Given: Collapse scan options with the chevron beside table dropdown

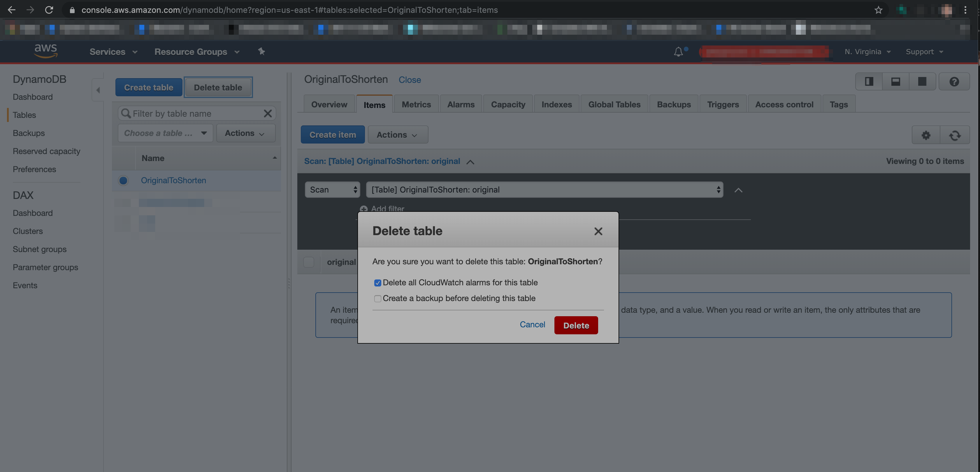Looking at the screenshot, I should tap(738, 190).
